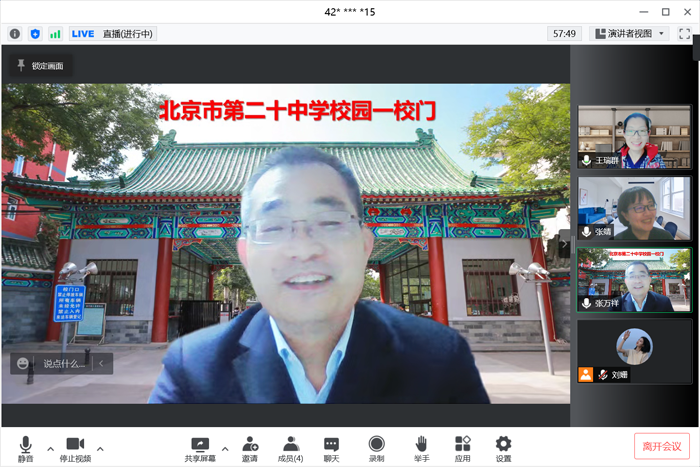Enter full screen mode
The height and width of the screenshot is (467, 700).
pos(684,33)
